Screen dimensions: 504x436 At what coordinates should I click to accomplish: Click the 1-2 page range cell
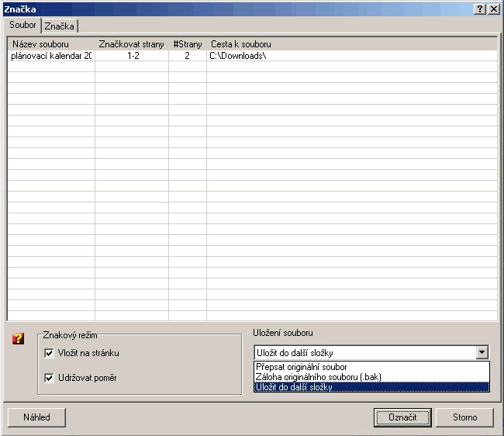(131, 57)
